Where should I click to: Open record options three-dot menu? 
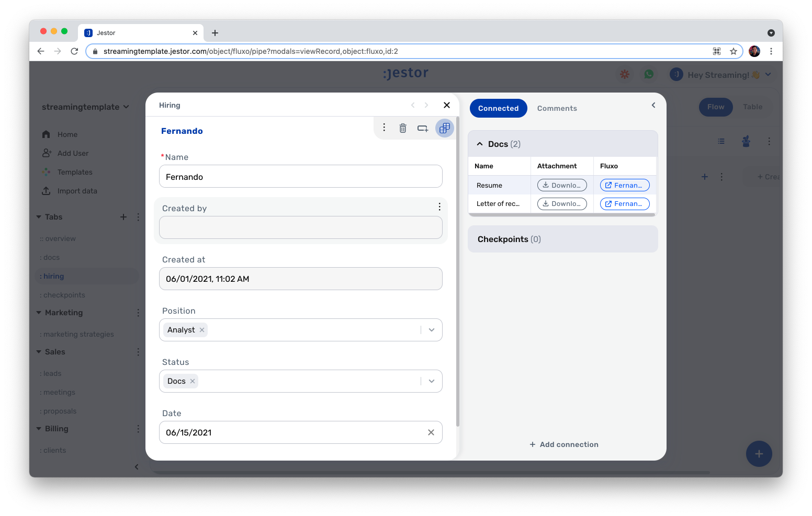[x=384, y=128]
